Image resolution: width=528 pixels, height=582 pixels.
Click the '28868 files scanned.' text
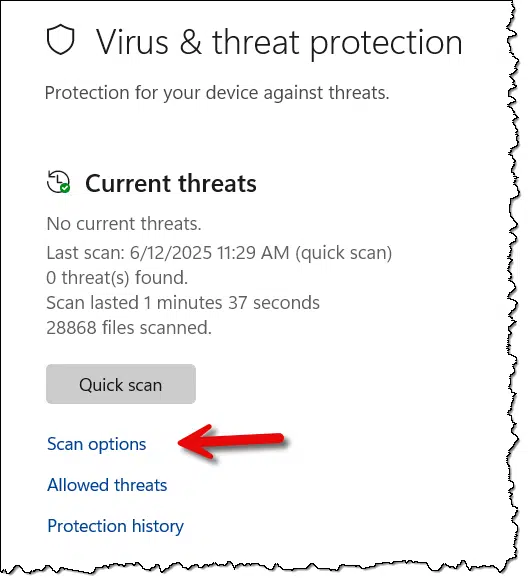tap(129, 328)
